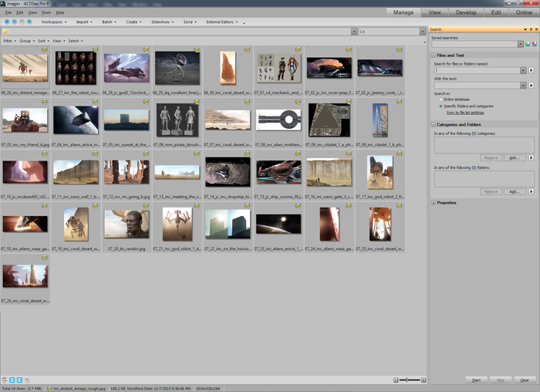Click the zoom-in thumbnail size icon
The width and height of the screenshot is (540, 392).
coord(425,380)
